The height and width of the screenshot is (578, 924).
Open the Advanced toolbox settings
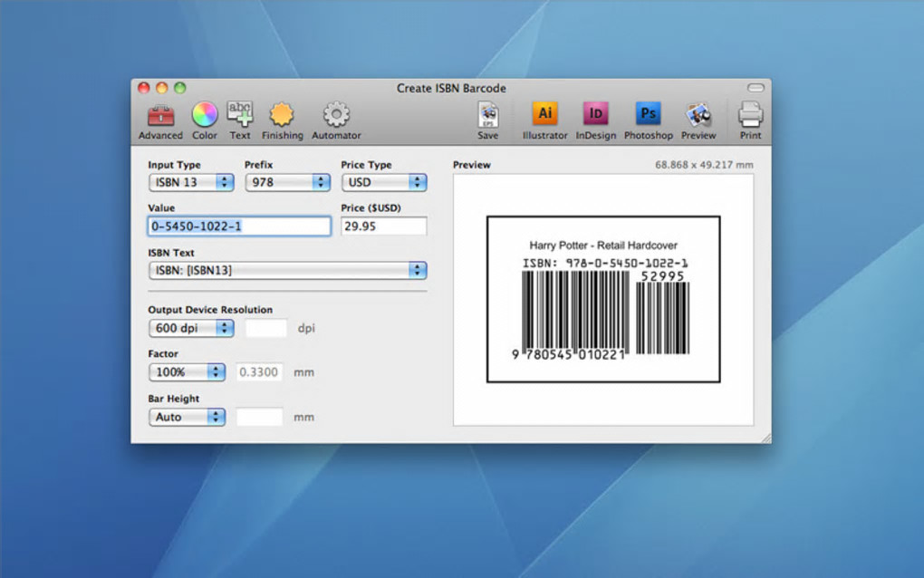(160, 115)
